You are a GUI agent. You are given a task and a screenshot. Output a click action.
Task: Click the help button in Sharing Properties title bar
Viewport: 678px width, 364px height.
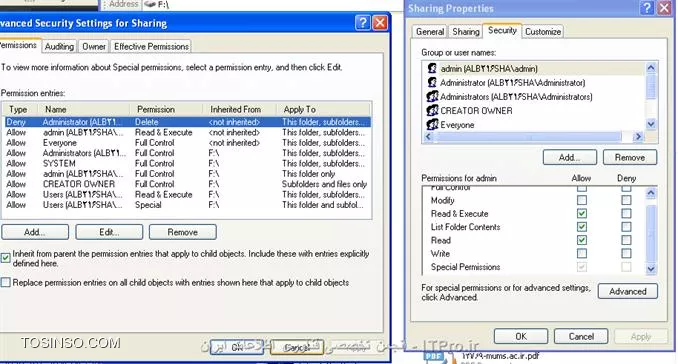click(647, 8)
